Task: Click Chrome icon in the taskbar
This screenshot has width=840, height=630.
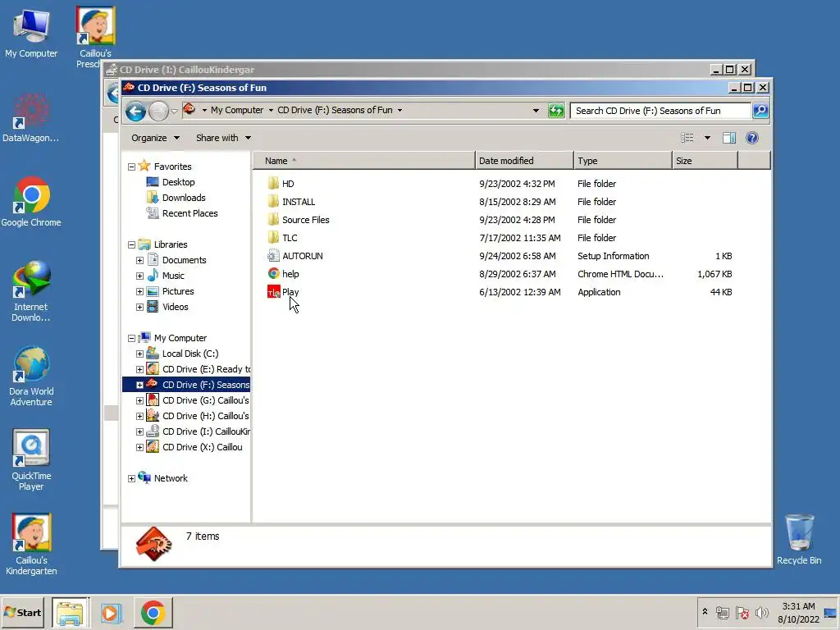Action: click(x=153, y=612)
